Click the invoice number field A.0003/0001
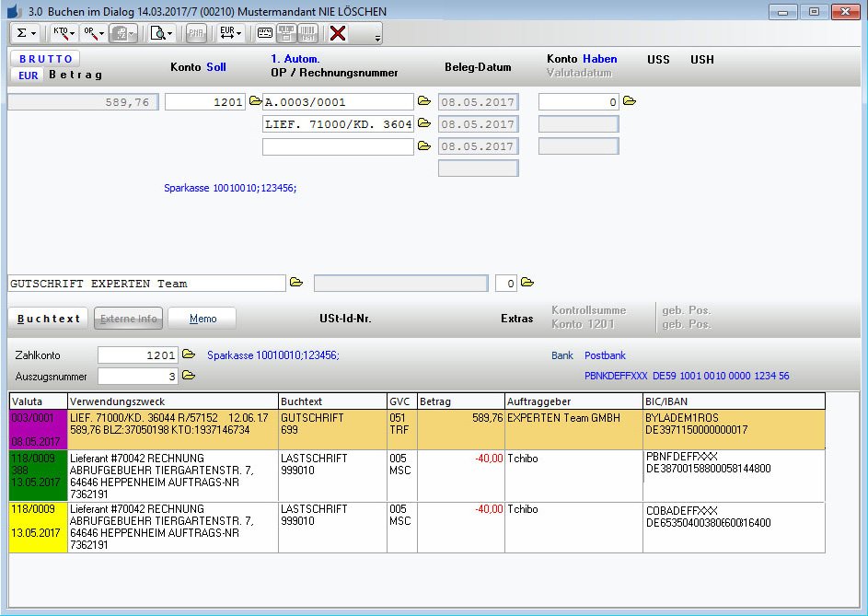 (338, 102)
